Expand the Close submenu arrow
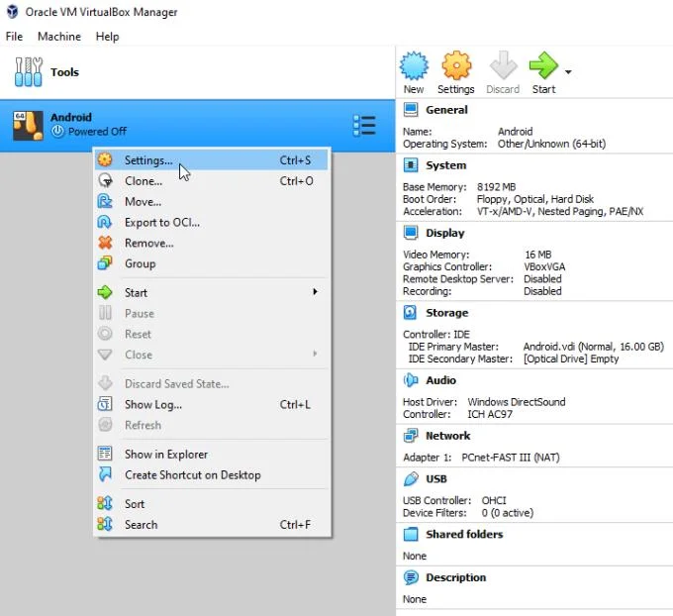 pos(315,354)
